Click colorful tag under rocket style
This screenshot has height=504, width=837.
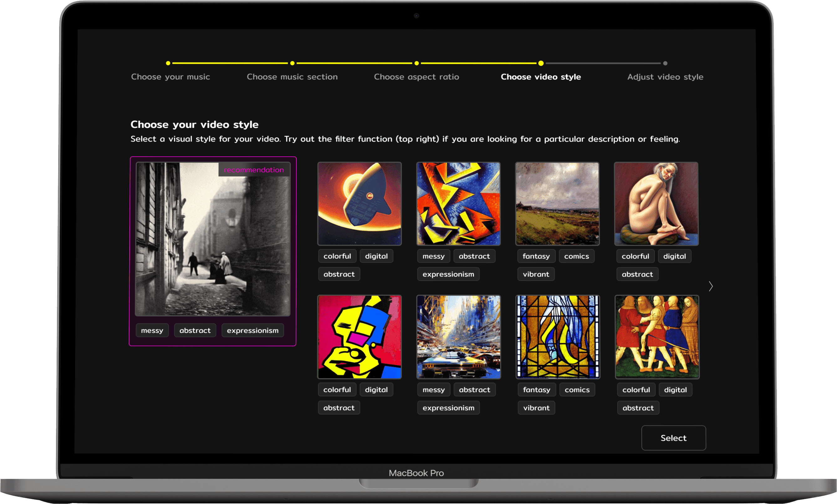(x=337, y=256)
